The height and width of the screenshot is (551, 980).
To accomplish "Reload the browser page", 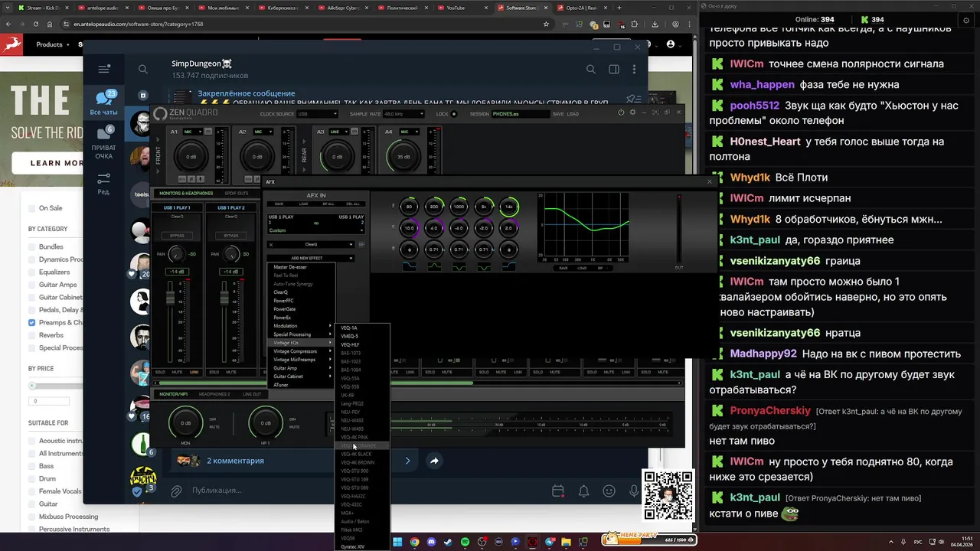I will coord(38,24).
